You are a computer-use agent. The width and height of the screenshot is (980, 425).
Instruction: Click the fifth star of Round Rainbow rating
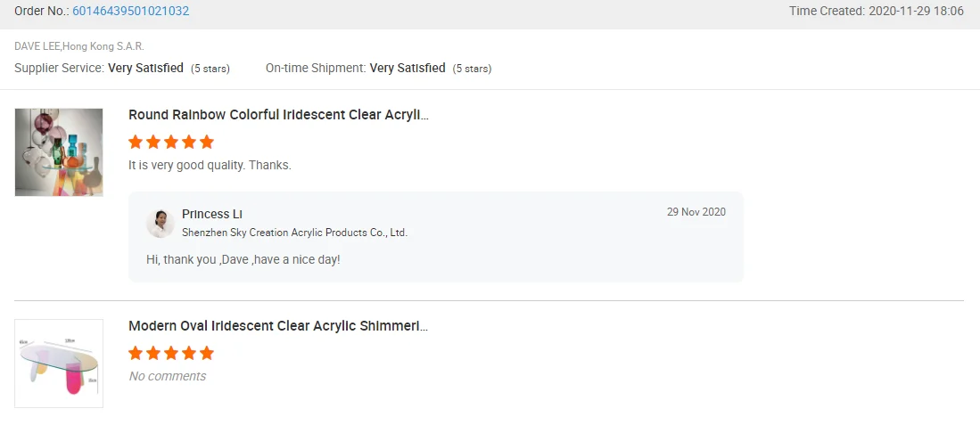point(207,142)
